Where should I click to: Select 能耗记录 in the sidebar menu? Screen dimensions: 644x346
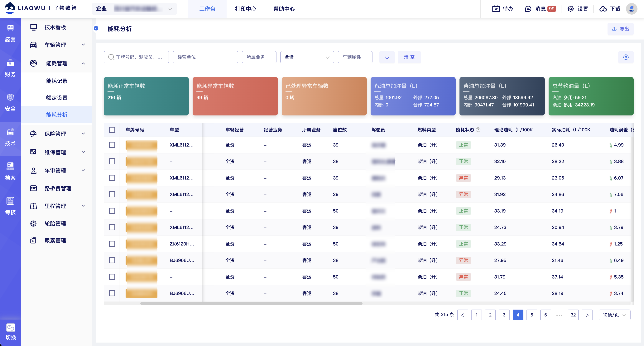pos(57,81)
